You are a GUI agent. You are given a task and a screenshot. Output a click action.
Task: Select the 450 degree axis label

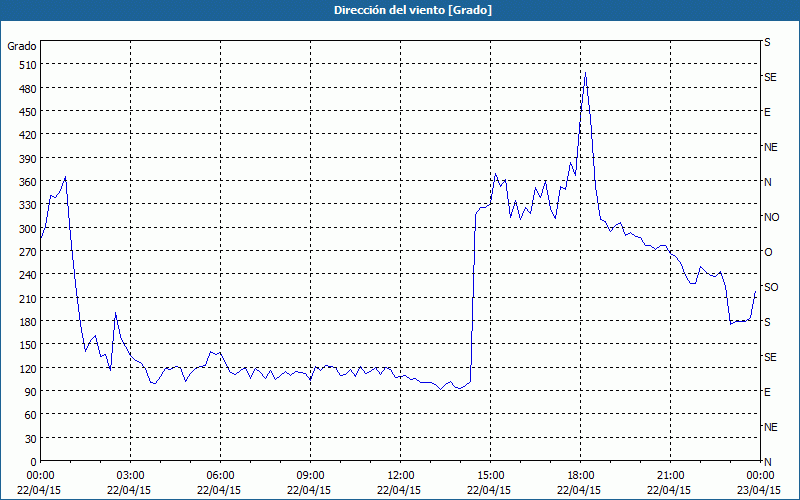tap(28, 112)
